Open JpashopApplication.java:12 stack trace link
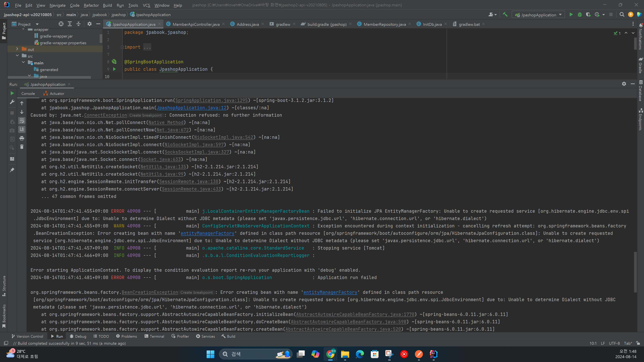Image resolution: width=644 pixels, height=362 pixels. coord(191,108)
